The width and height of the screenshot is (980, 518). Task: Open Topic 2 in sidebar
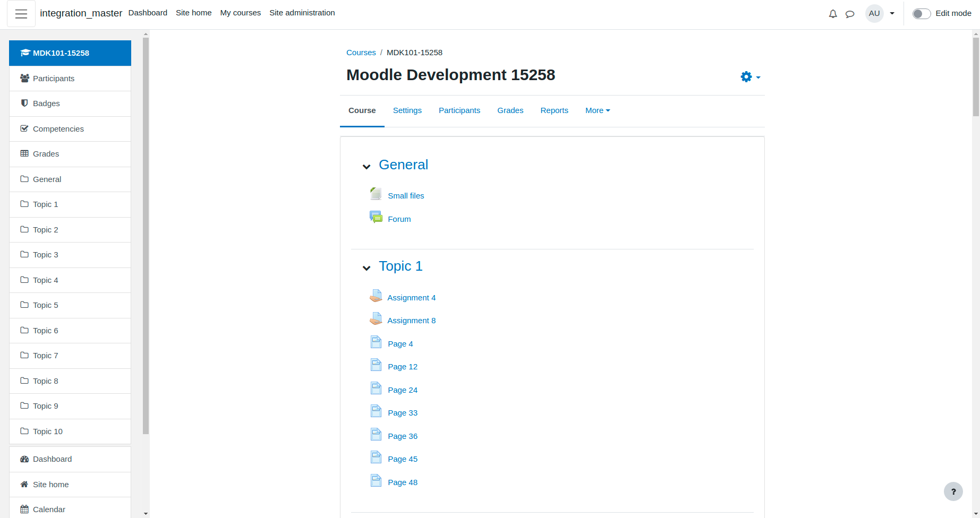point(70,230)
